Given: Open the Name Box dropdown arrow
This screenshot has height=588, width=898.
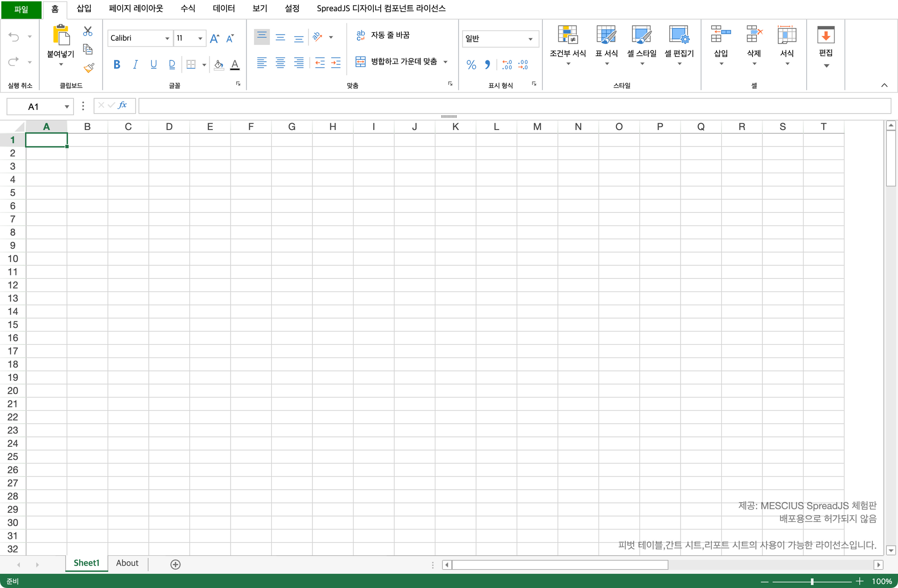Looking at the screenshot, I should click(67, 107).
